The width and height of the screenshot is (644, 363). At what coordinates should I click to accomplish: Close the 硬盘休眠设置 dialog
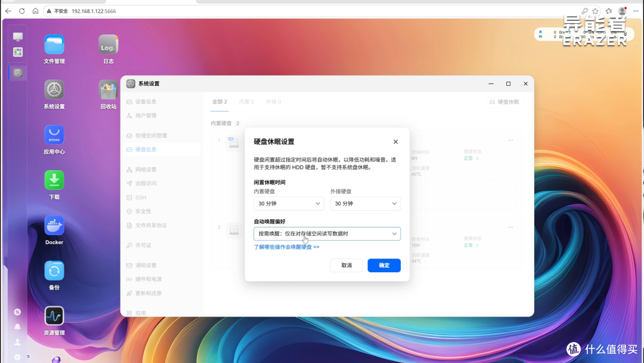click(x=395, y=142)
